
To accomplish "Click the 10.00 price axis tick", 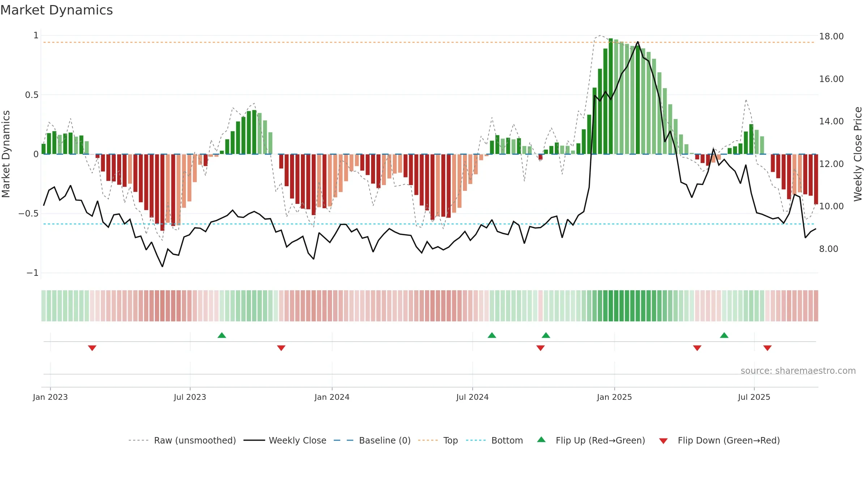I will tap(831, 206).
